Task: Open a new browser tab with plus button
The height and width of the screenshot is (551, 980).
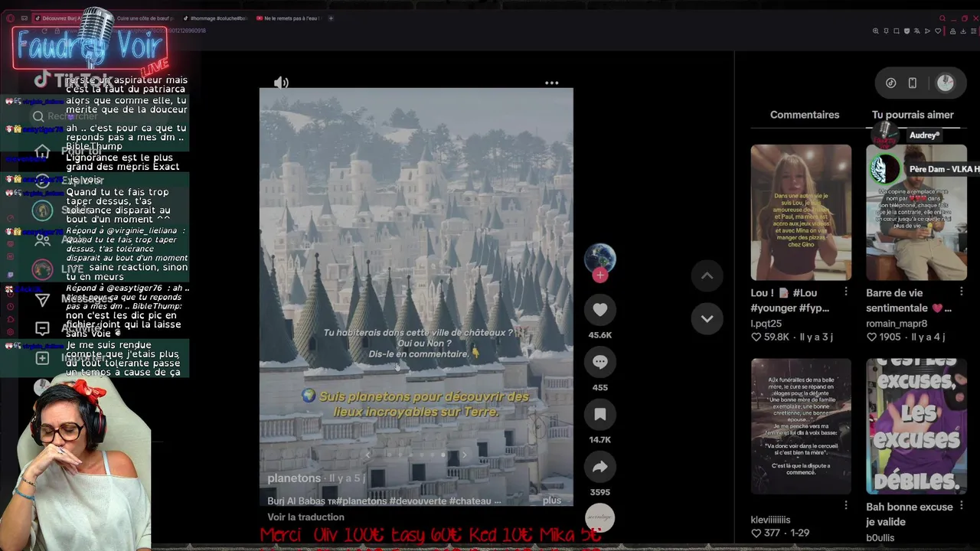Action: click(331, 18)
